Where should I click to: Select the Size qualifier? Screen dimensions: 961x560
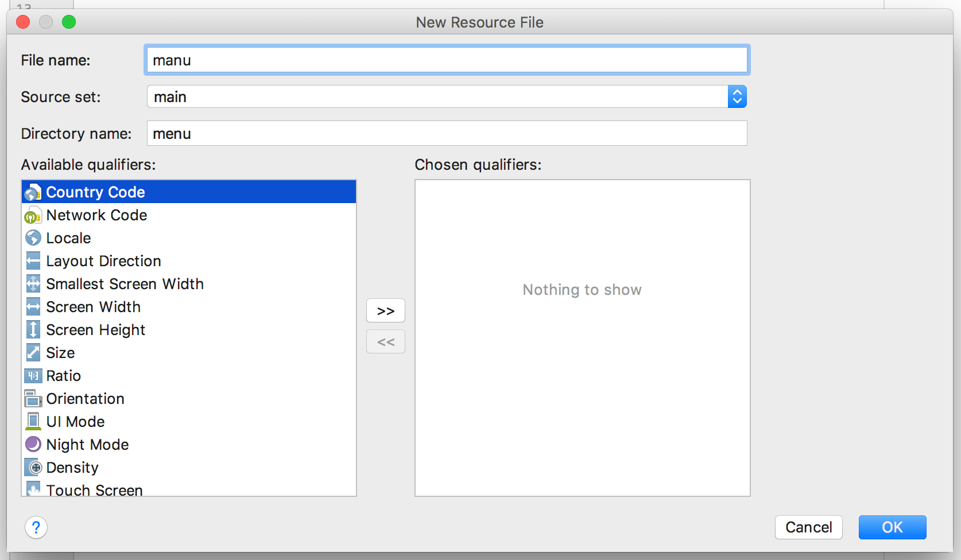point(60,353)
